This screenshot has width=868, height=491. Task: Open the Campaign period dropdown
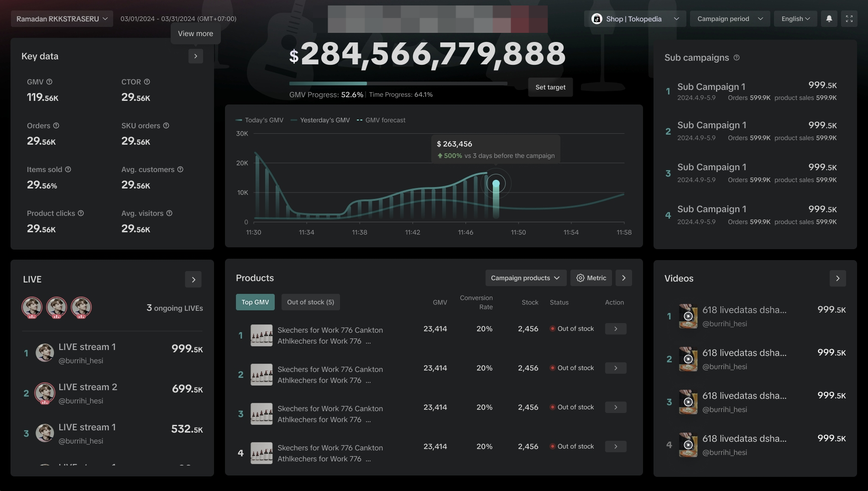point(730,19)
